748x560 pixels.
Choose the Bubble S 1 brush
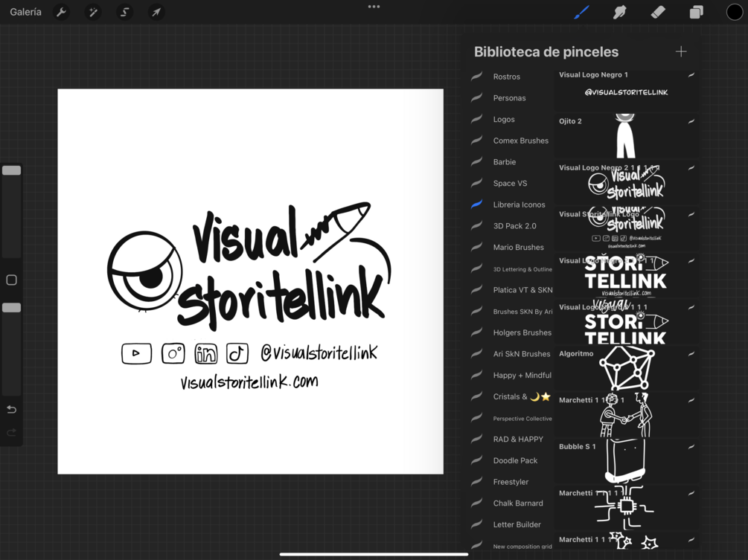(x=627, y=461)
